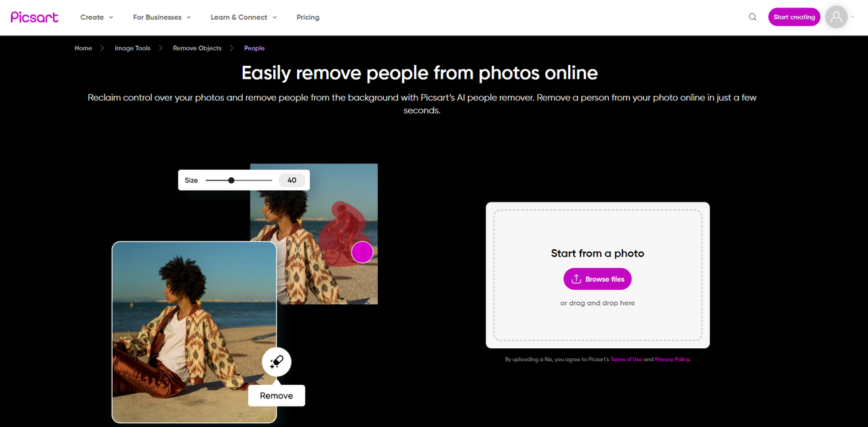Click the Start creating button
Screen dimensions: 868x427
(794, 17)
